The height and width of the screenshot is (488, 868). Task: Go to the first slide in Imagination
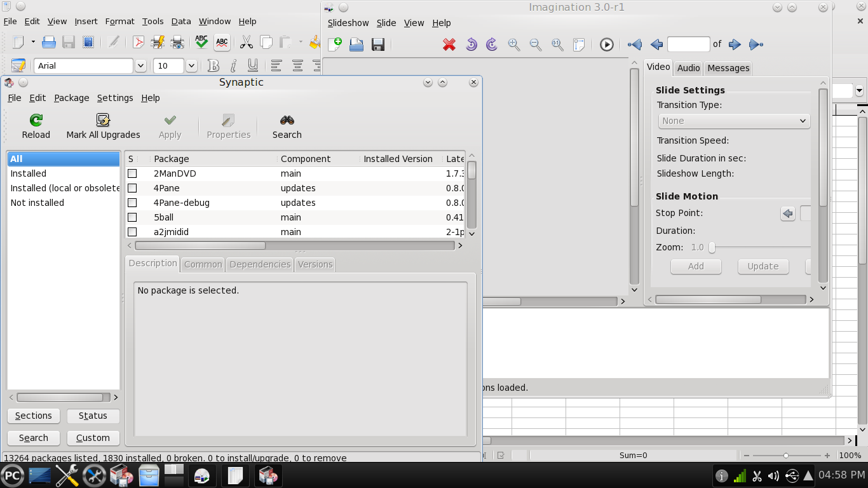(x=635, y=44)
